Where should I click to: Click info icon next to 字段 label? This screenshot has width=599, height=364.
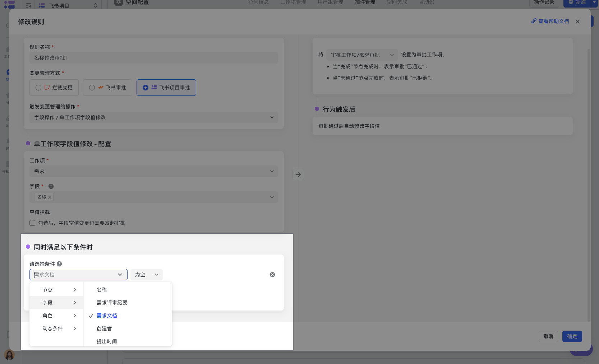(51, 186)
